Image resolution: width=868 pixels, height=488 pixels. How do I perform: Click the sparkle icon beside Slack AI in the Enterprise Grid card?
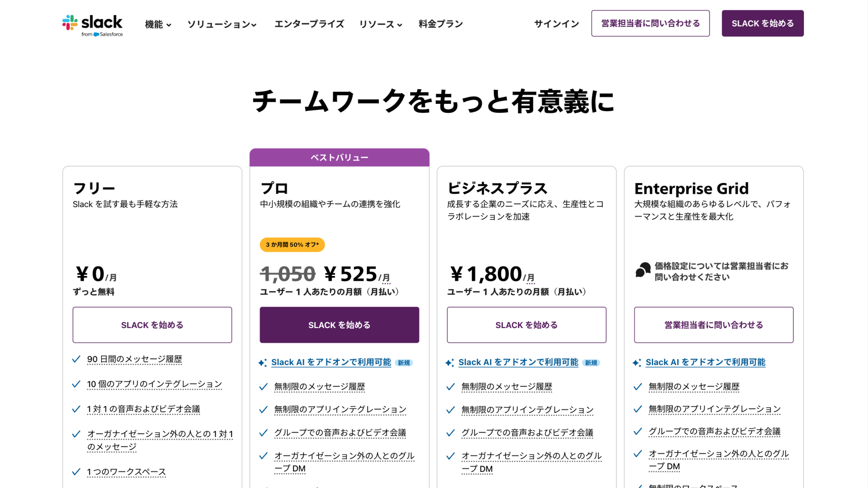[x=637, y=363]
